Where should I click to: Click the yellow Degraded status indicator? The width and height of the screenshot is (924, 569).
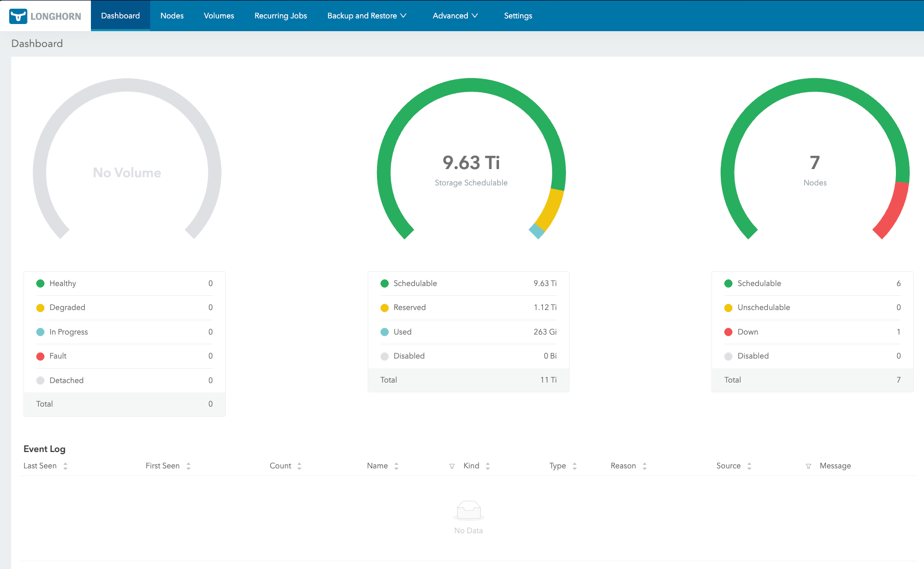pos(40,307)
